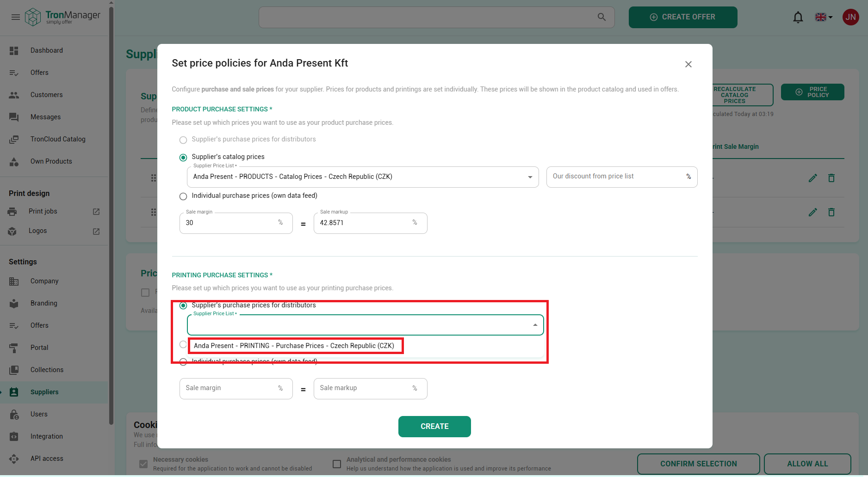This screenshot has height=477, width=868.
Task: Click the CREATE button in the dialog
Action: (434, 427)
